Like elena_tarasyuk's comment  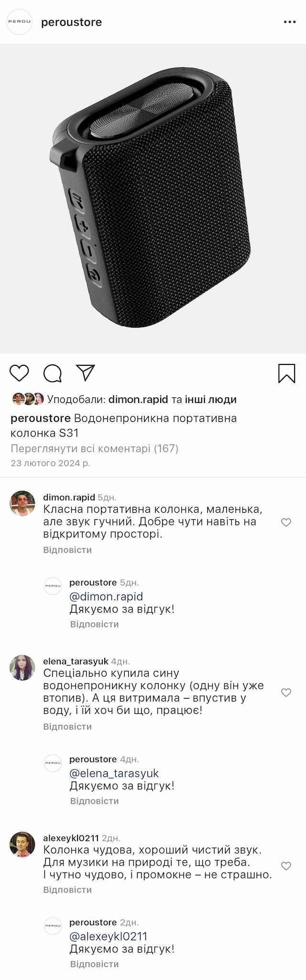pos(286,692)
